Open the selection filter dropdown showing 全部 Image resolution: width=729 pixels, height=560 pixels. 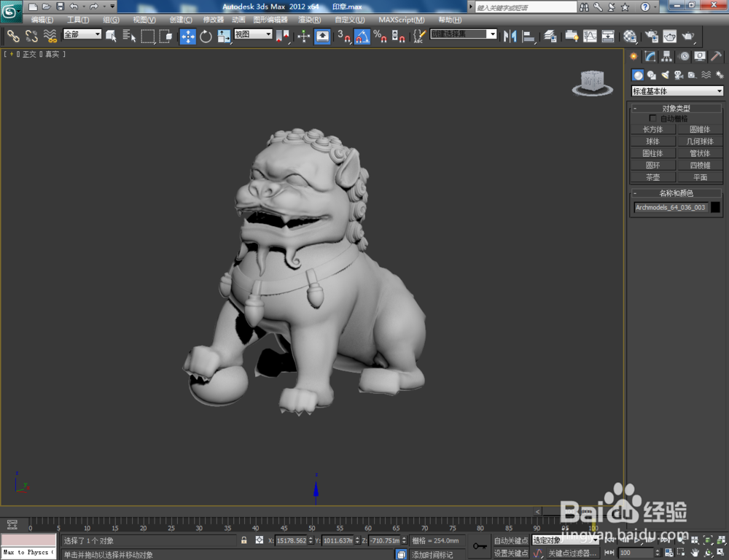tap(82, 34)
